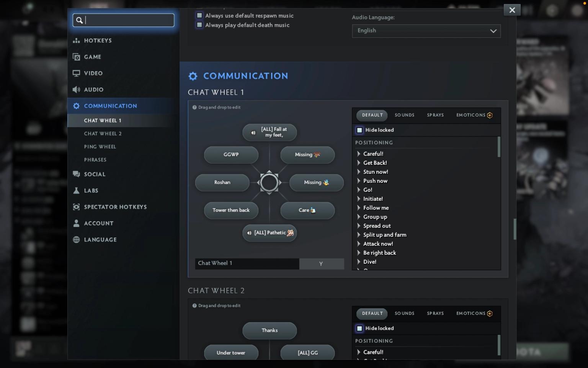Screen dimensions: 588x368
Task: Click the Audio speaker icon
Action: click(x=77, y=89)
